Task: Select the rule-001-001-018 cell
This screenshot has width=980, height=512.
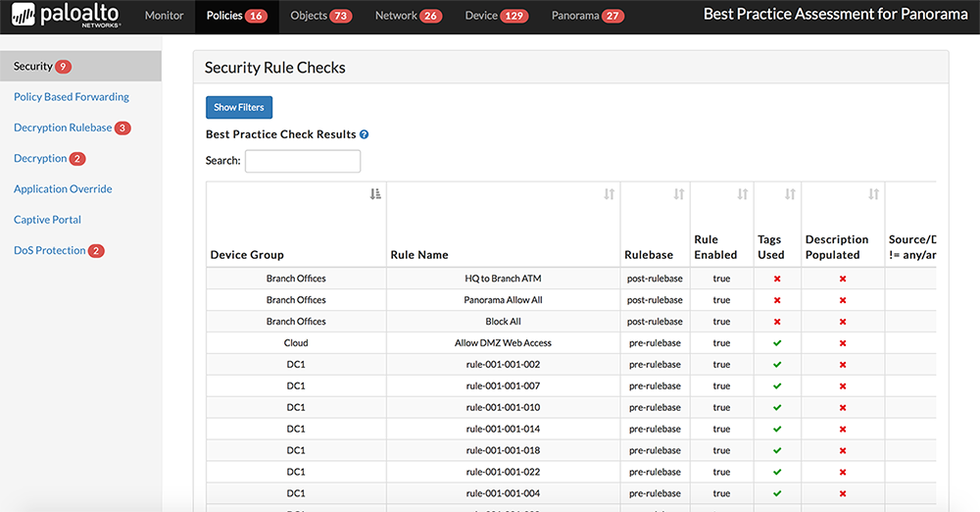Action: coord(503,450)
